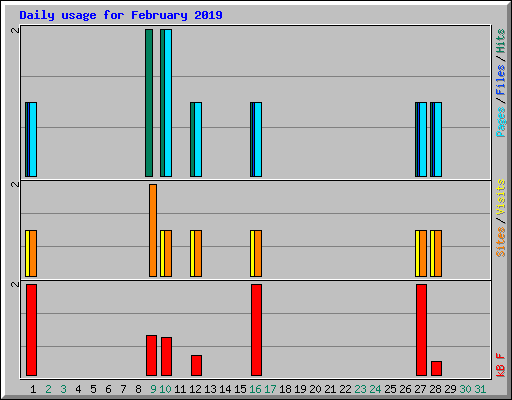Click day label "1" on the x-axis
Screen dimensions: 512x400
[33, 389]
